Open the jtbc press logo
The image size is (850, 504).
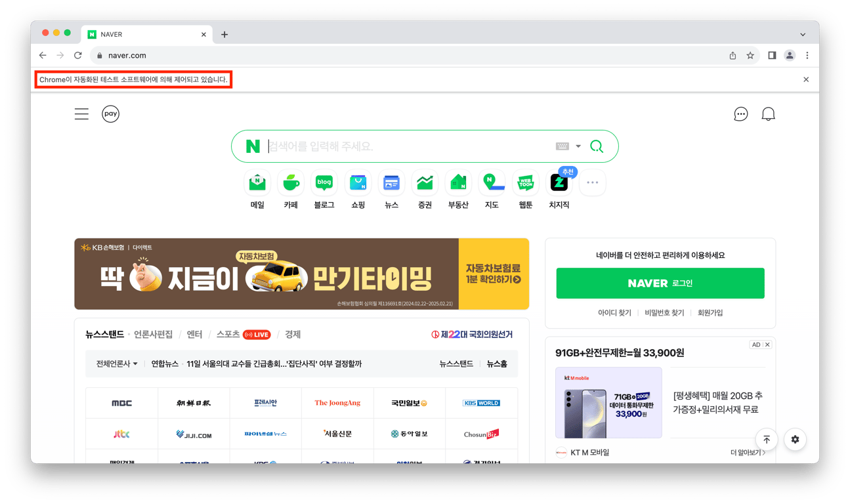pos(122,434)
